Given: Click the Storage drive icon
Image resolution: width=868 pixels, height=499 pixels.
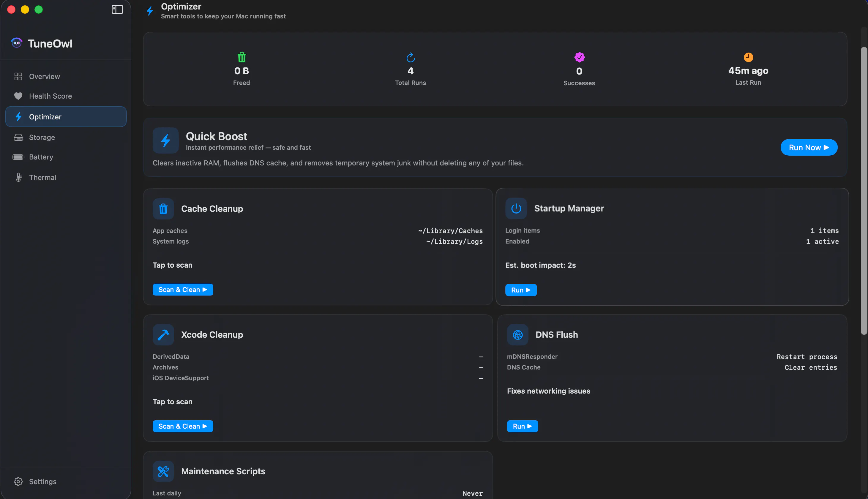Looking at the screenshot, I should (x=18, y=138).
